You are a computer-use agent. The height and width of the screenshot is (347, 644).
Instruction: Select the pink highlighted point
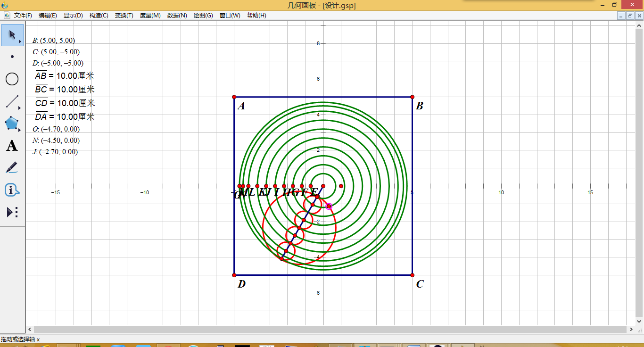tap(329, 206)
